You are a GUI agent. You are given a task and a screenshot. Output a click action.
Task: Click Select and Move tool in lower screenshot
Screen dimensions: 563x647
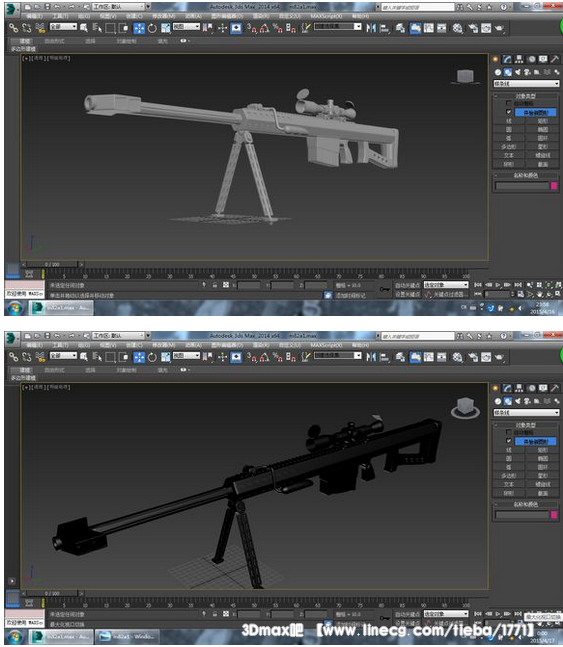[x=139, y=357]
